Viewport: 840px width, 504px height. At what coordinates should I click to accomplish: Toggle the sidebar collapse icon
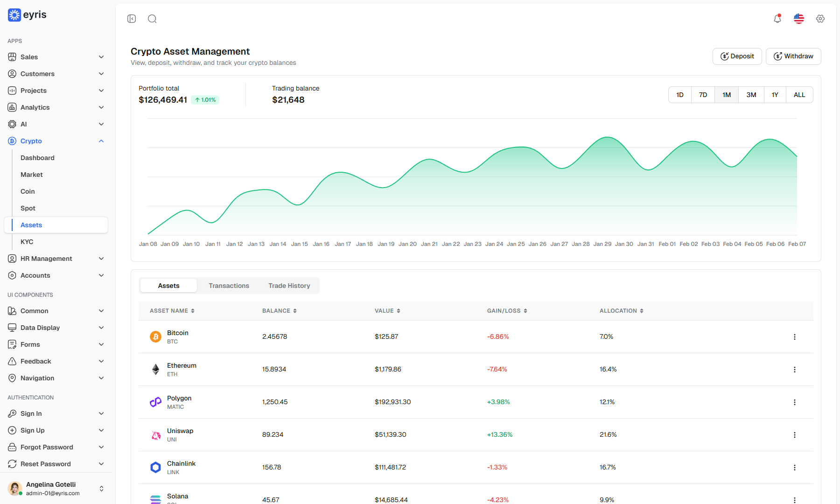point(132,19)
